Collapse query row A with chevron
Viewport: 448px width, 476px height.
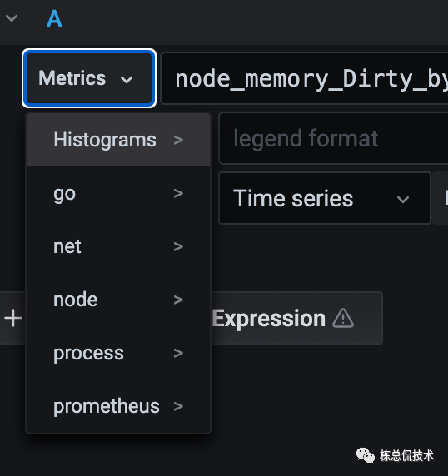pos(12,18)
